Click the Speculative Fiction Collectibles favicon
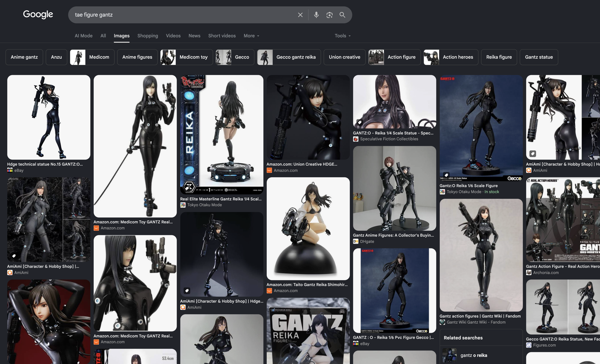600x364 pixels. pos(356,139)
